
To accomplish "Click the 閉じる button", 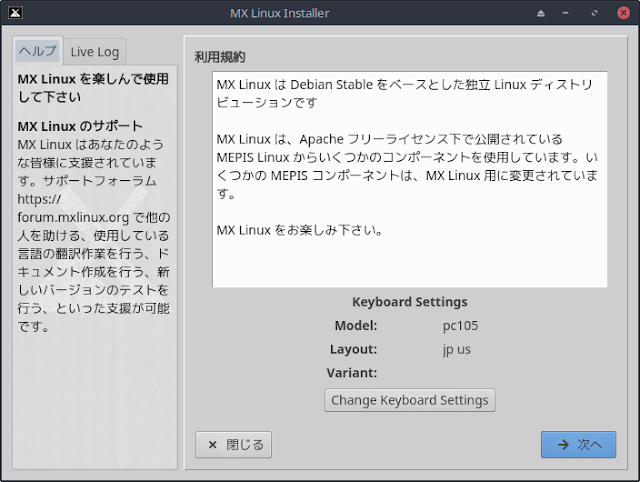I will 233,444.
